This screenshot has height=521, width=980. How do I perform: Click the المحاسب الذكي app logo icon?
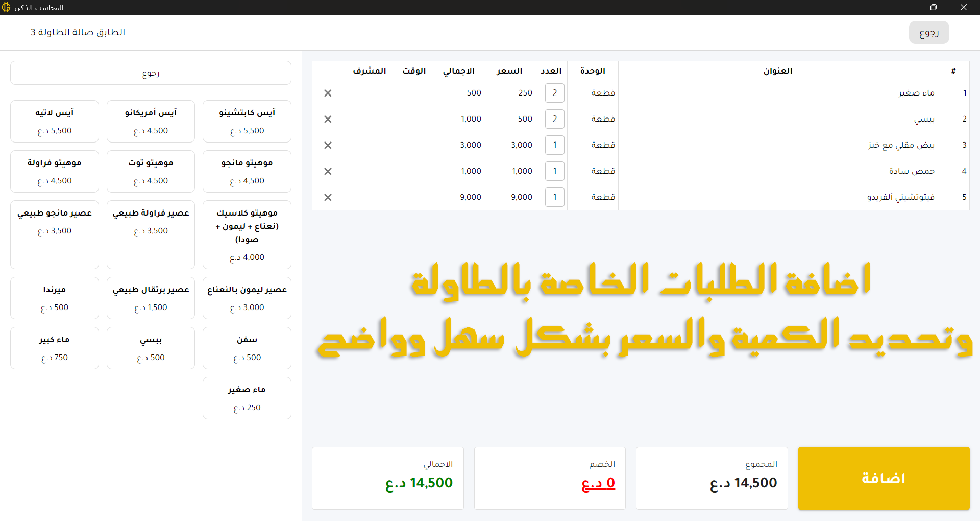pyautogui.click(x=6, y=7)
